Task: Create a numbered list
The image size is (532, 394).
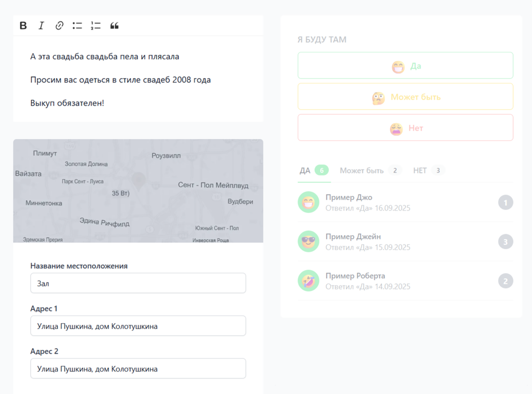Action: (x=96, y=26)
